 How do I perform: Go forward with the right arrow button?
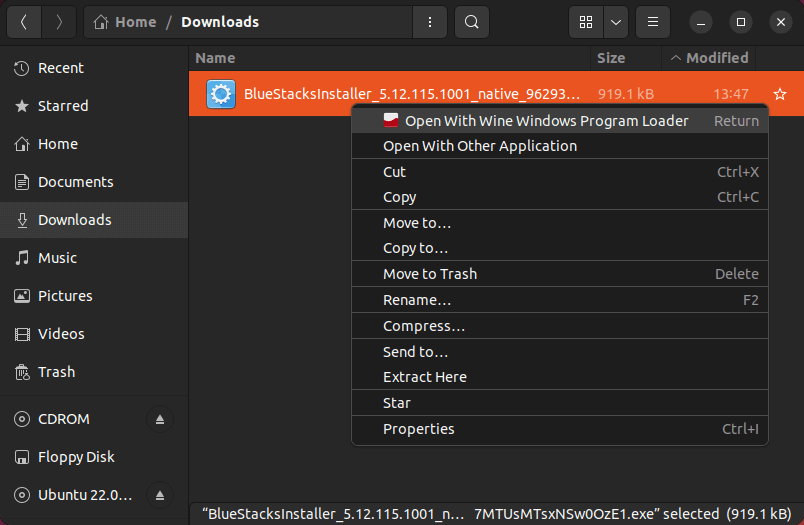click(x=59, y=22)
